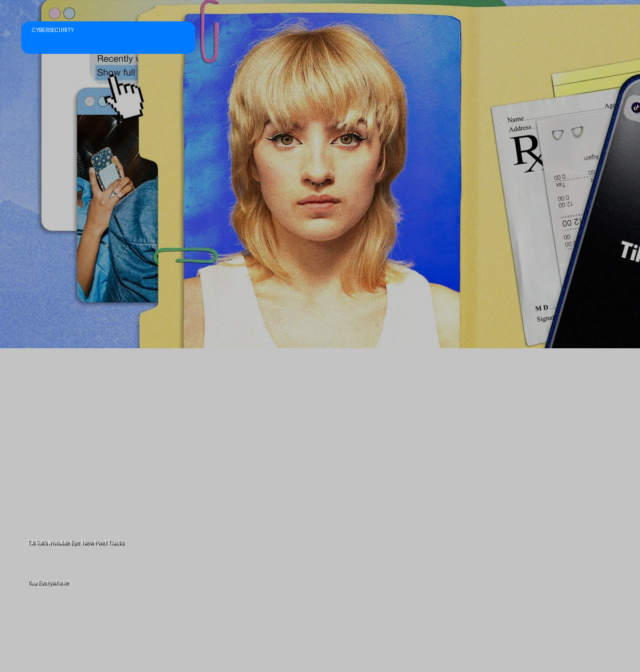Click the M D signature line on the prescription
The width and height of the screenshot is (640, 672).
coord(542,308)
